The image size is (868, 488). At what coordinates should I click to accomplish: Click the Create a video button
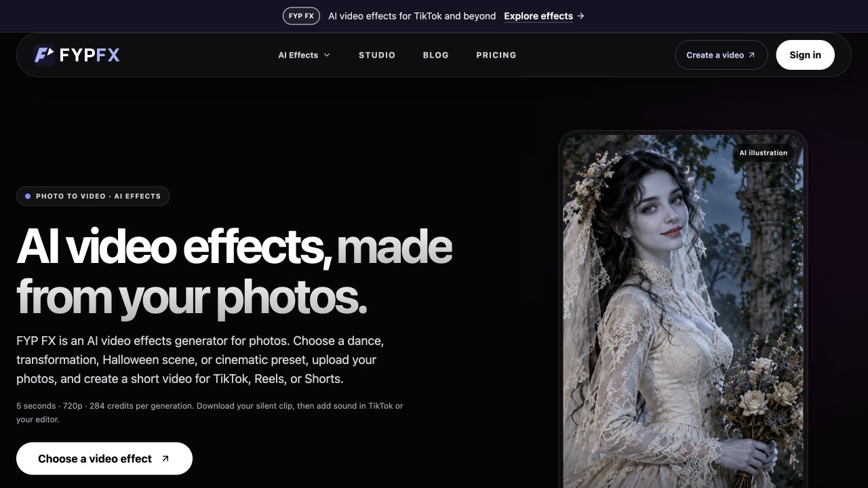point(721,55)
